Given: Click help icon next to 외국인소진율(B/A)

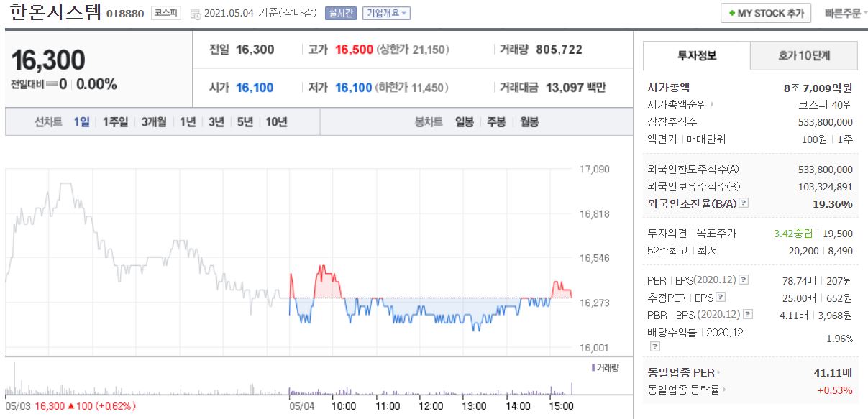Looking at the screenshot, I should click(744, 203).
